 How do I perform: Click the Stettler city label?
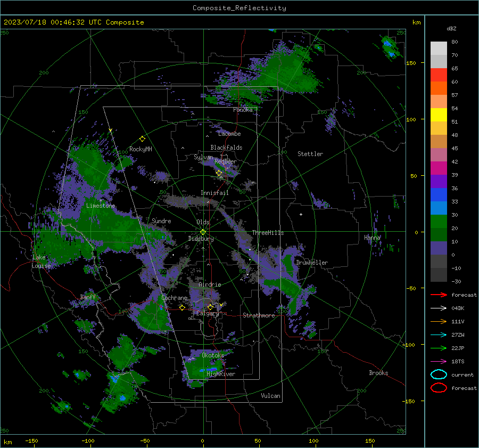pyautogui.click(x=310, y=154)
